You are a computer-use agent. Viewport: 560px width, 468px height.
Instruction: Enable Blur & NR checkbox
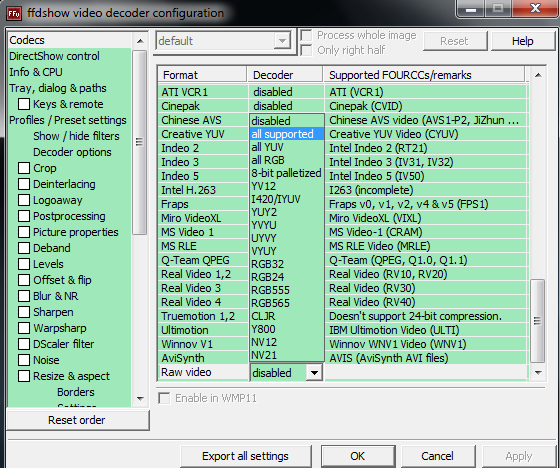(24, 296)
